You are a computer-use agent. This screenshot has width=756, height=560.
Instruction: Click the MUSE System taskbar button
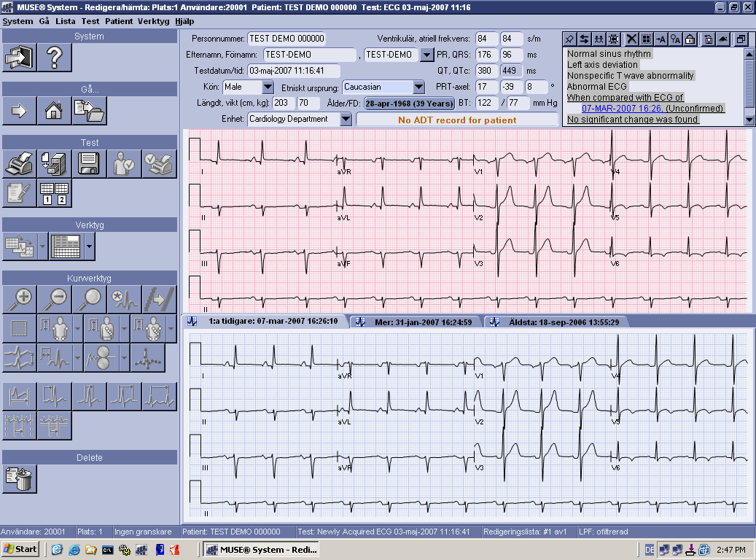[x=261, y=549]
